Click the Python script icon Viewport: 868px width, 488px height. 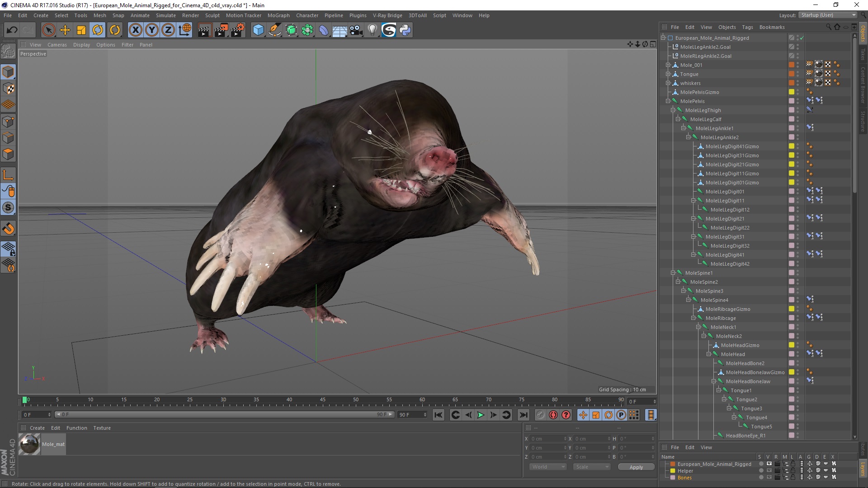click(x=405, y=30)
